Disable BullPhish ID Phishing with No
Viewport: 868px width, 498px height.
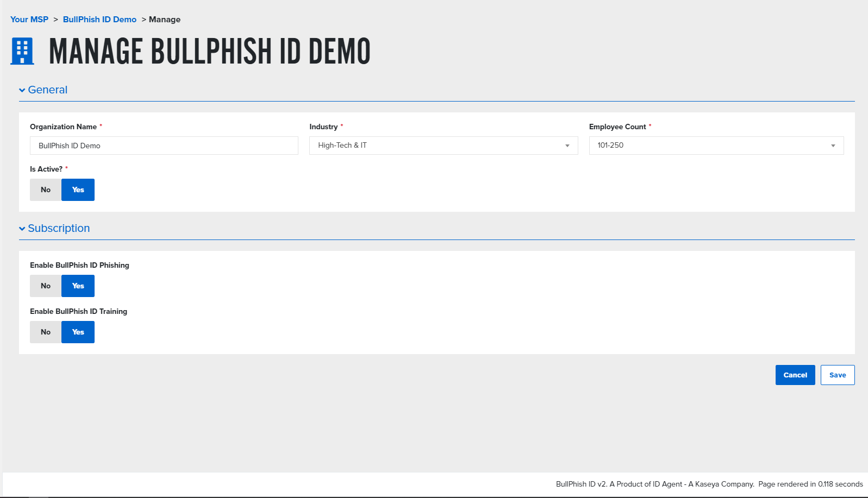point(46,286)
